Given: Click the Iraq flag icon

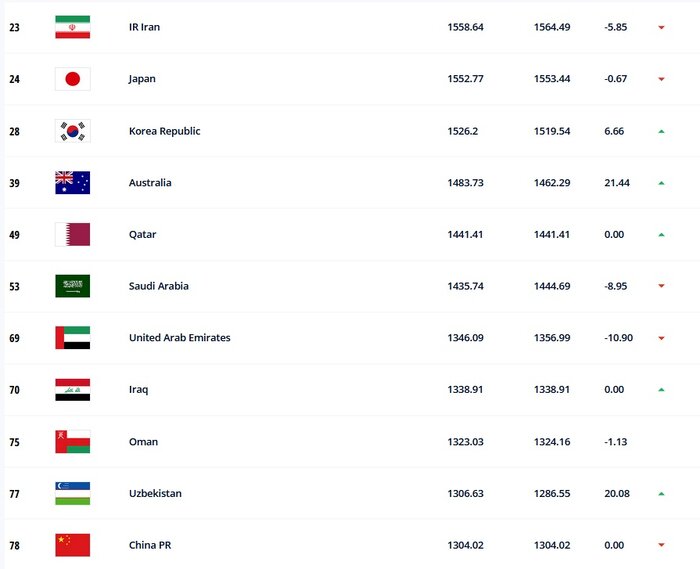Looking at the screenshot, I should pyautogui.click(x=72, y=390).
